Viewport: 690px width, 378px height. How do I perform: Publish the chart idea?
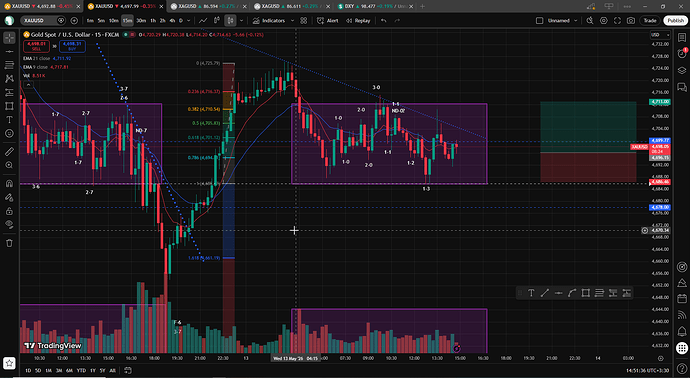pos(675,21)
